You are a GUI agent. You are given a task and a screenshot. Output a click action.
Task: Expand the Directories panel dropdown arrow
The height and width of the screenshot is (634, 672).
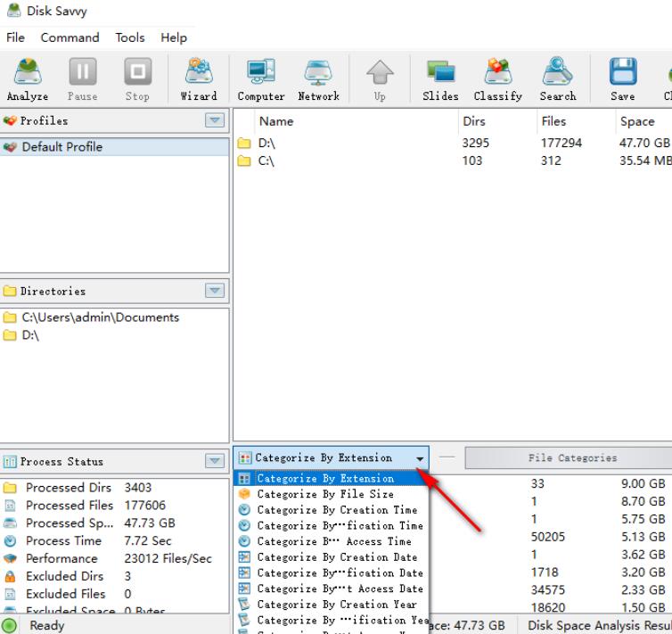[215, 291]
